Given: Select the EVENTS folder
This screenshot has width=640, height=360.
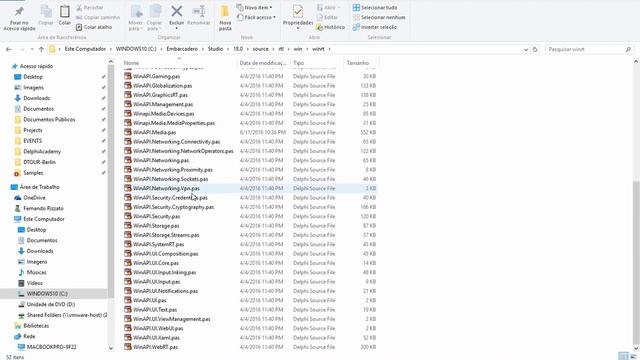Looking at the screenshot, I should pyautogui.click(x=28, y=141).
